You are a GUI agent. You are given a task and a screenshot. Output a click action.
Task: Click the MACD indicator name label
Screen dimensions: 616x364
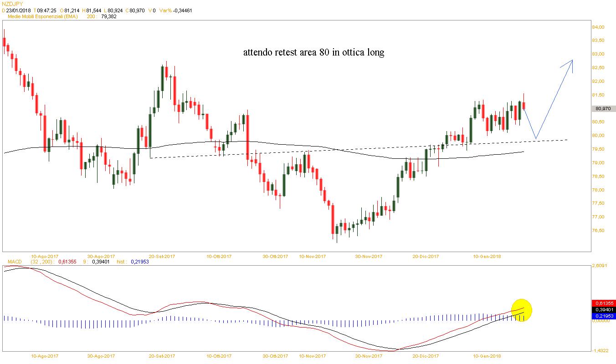11,262
